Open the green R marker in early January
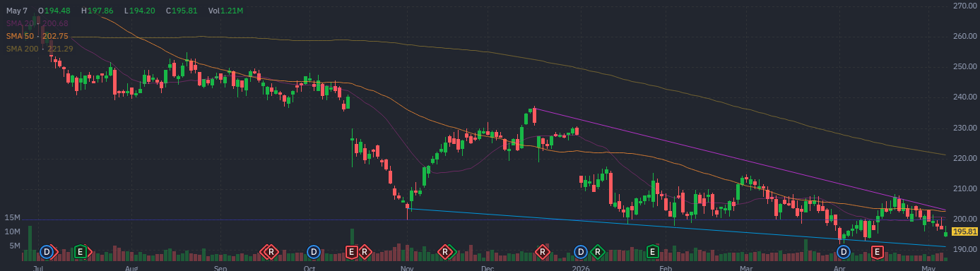Image resolution: width=980 pixels, height=271 pixels. pyautogui.click(x=598, y=251)
